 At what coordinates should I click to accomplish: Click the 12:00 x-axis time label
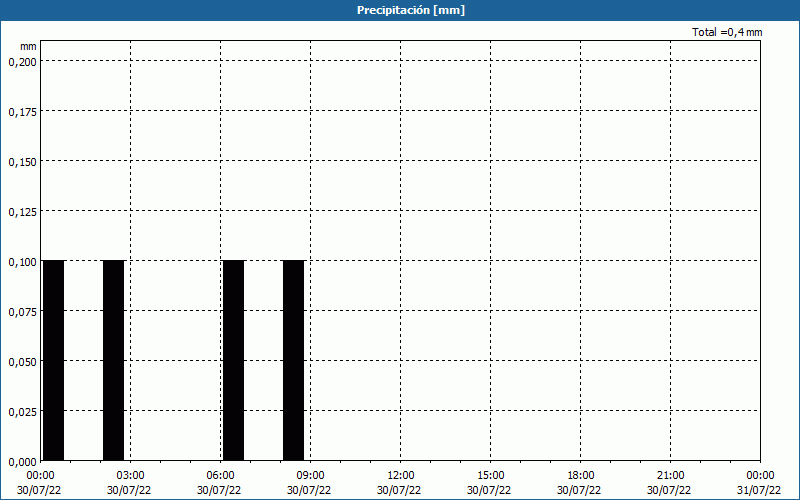(401, 476)
